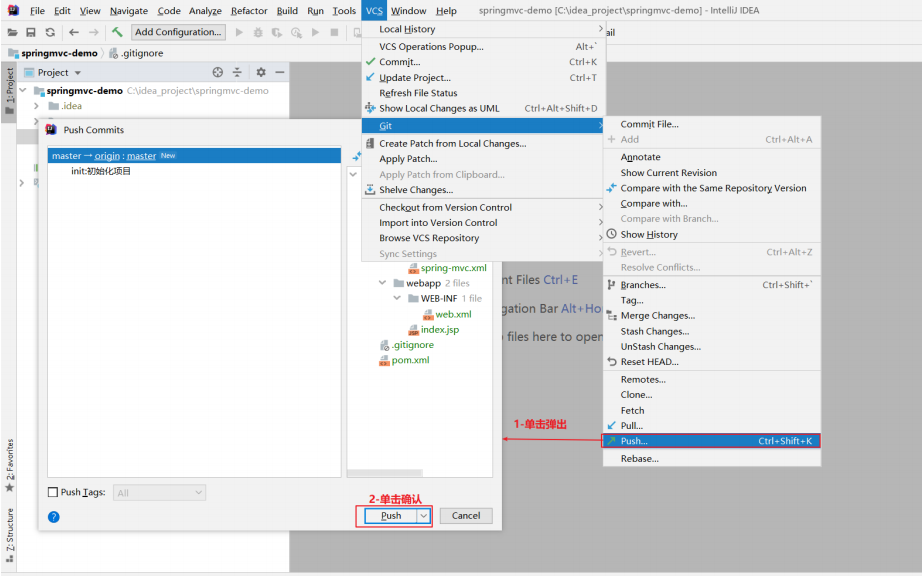Select Show History in Git submenu

coord(711,234)
